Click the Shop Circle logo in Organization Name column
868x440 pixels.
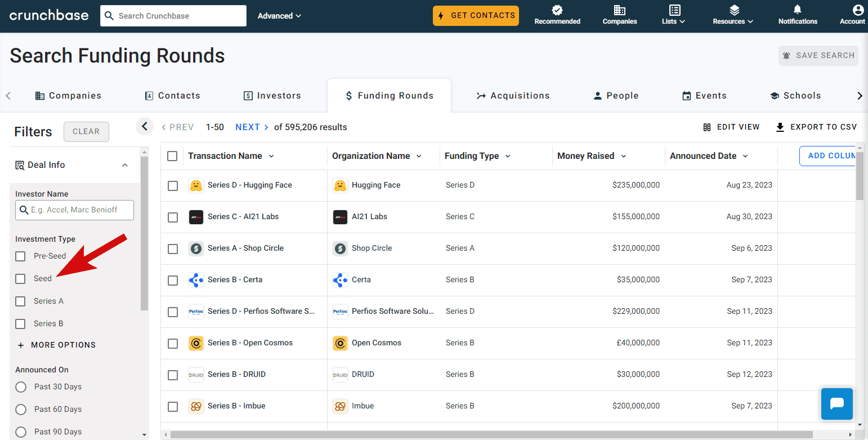pyautogui.click(x=340, y=248)
